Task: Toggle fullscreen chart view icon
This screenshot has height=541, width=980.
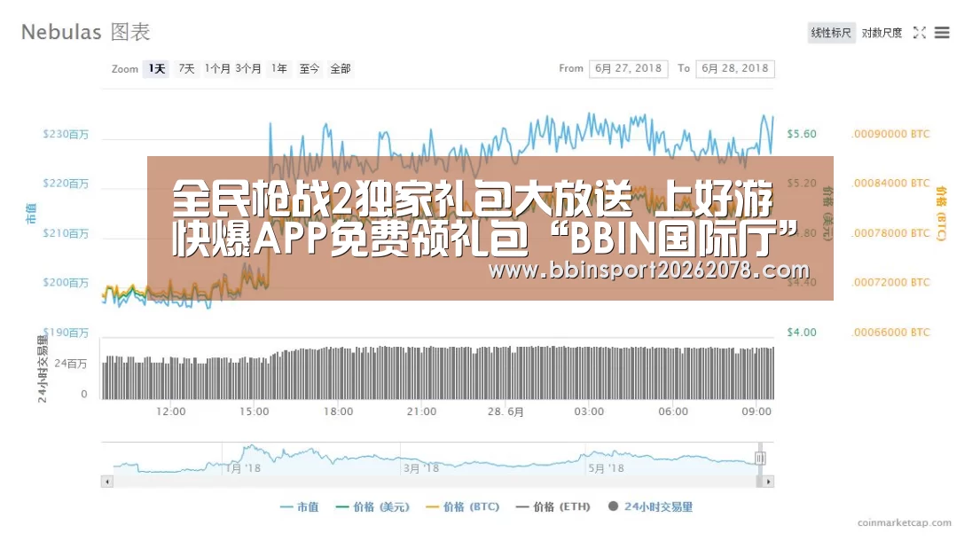Action: coord(920,33)
